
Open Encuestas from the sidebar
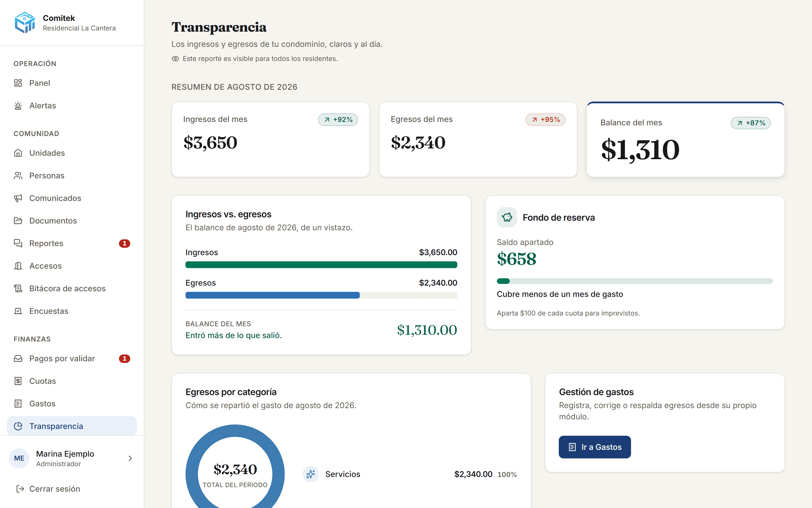tap(72, 311)
